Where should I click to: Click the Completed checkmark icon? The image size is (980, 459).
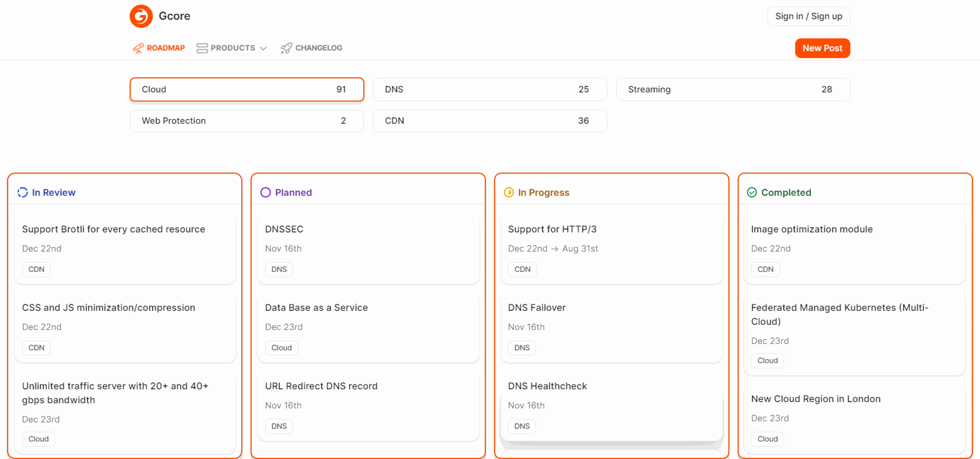click(752, 193)
